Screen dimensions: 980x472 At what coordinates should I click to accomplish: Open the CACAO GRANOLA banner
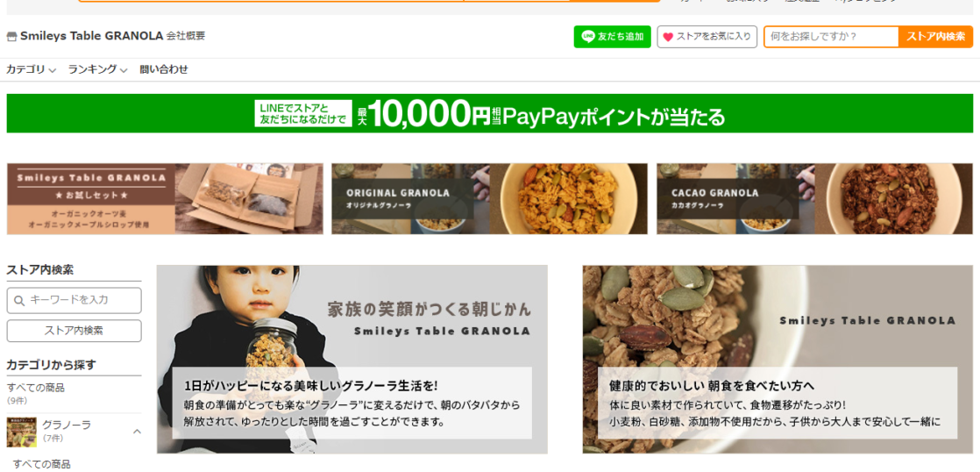[x=814, y=199]
